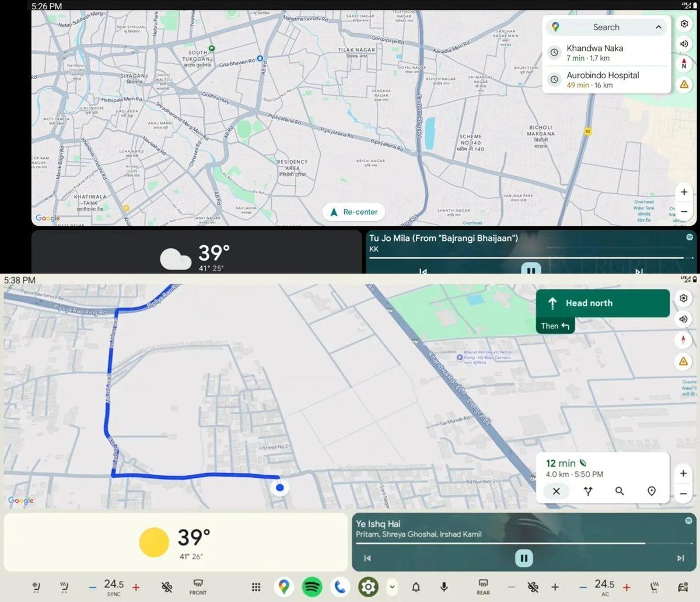Tap the compass to reorient the map north
Image resolution: width=700 pixels, height=602 pixels.
pos(683,340)
